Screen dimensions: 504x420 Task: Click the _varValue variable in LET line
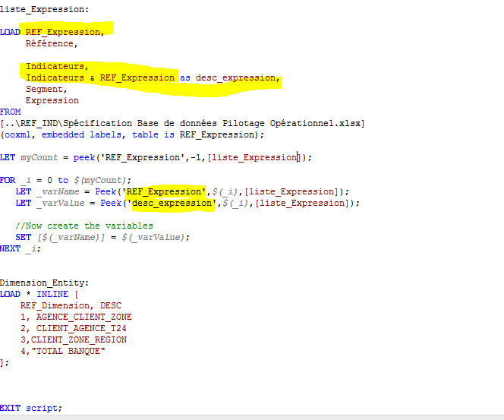click(x=61, y=204)
